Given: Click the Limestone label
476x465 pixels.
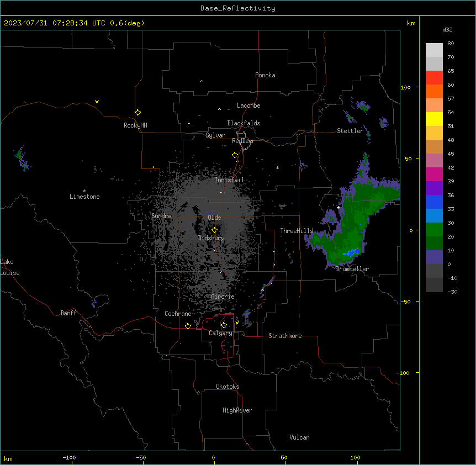Looking at the screenshot, I should click(84, 197).
